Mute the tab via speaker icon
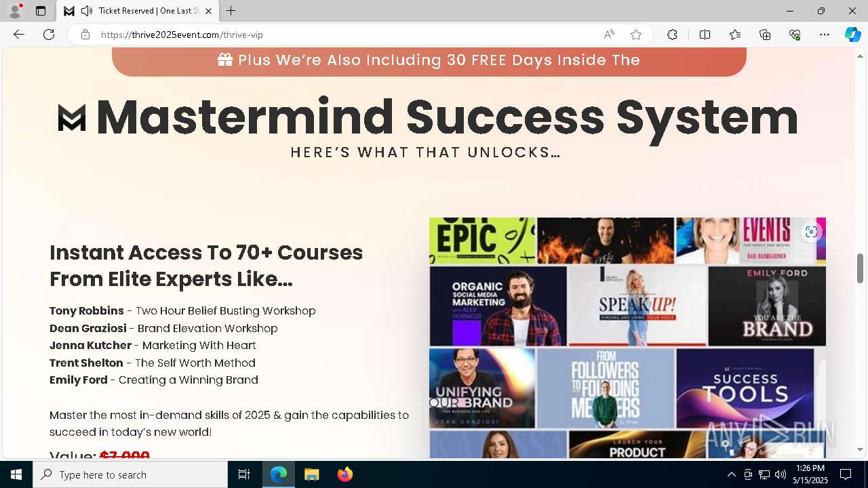868x488 pixels. [86, 11]
